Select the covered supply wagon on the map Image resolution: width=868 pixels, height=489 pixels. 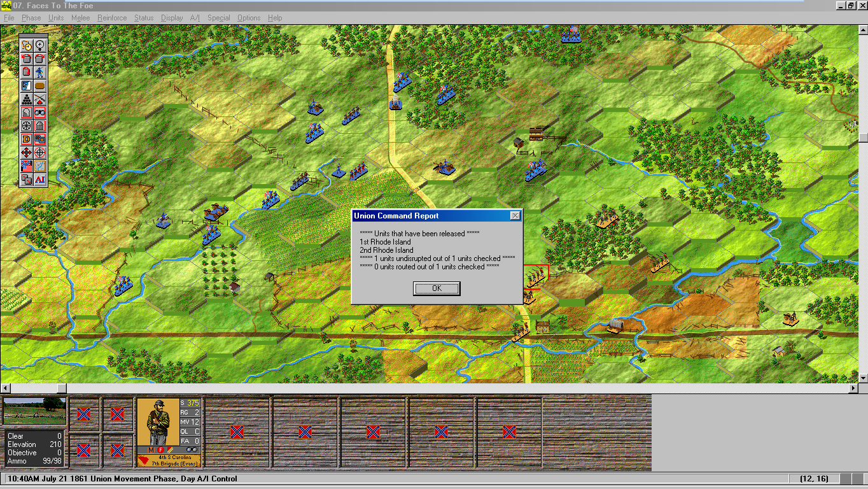(615, 325)
